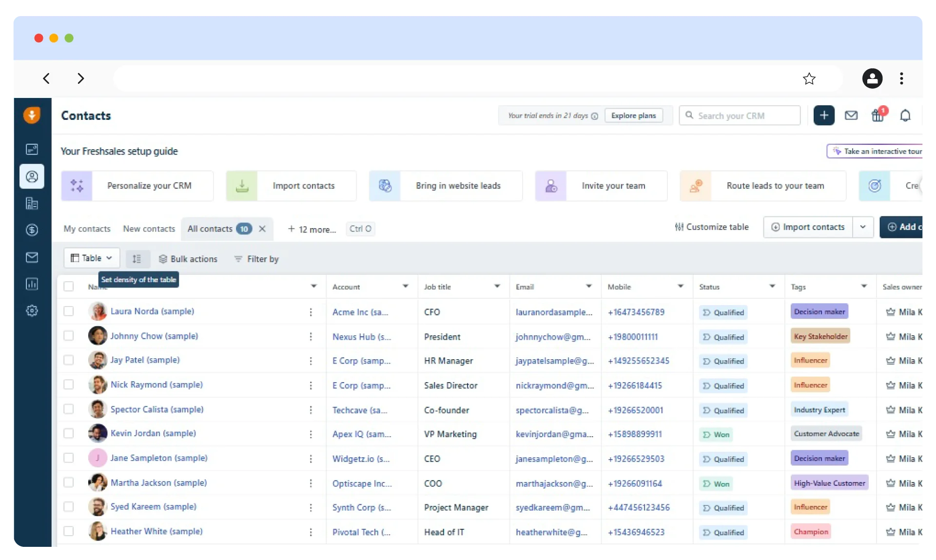Check the checkbox for Laura Norda
Viewport: 936px width, 560px height.
point(68,312)
